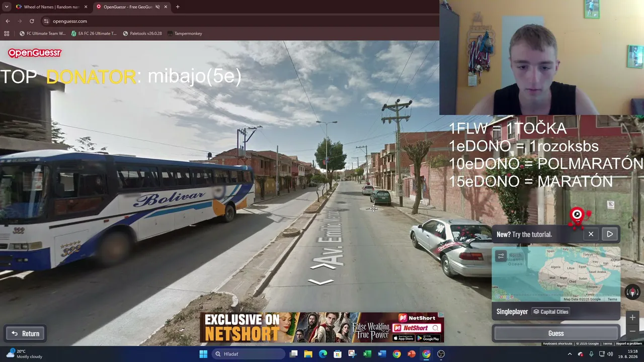Viewport: 644px width, 362px height.
Task: Show hidden system tray icons
Action: click(570, 354)
